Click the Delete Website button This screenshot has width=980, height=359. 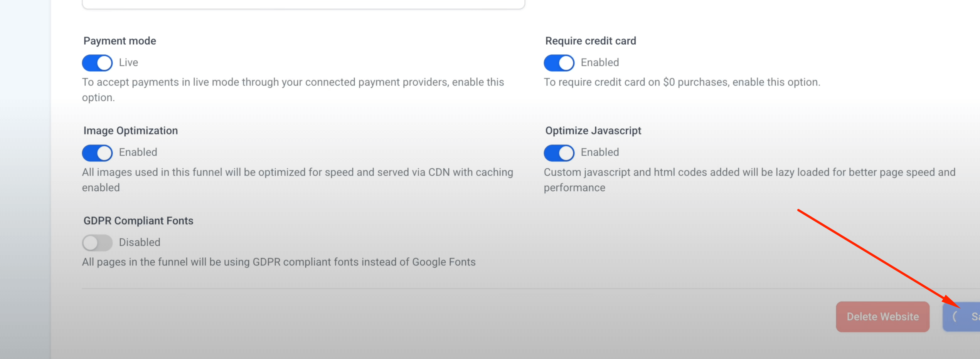[882, 317]
